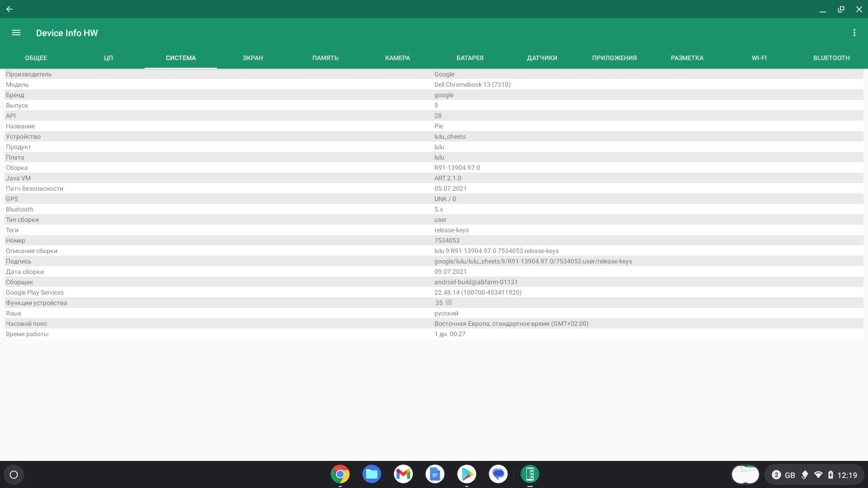The height and width of the screenshot is (488, 868).
Task: Click the GPS value UNK / 0
Action: (445, 199)
